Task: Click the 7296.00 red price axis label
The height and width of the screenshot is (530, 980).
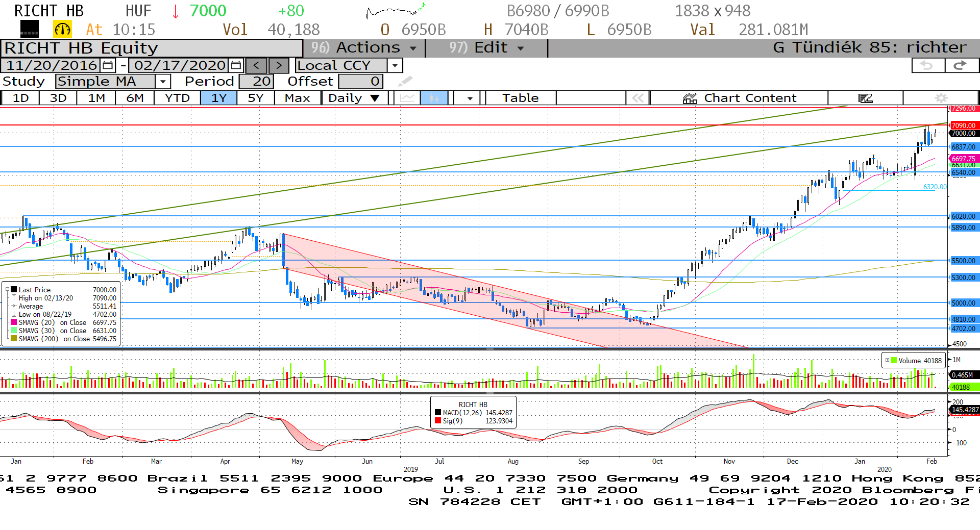Action: [x=963, y=108]
